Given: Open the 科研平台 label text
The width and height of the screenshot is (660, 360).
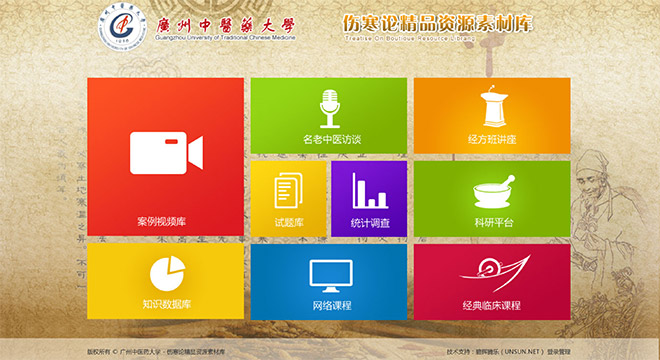Looking at the screenshot, I should (x=494, y=222).
